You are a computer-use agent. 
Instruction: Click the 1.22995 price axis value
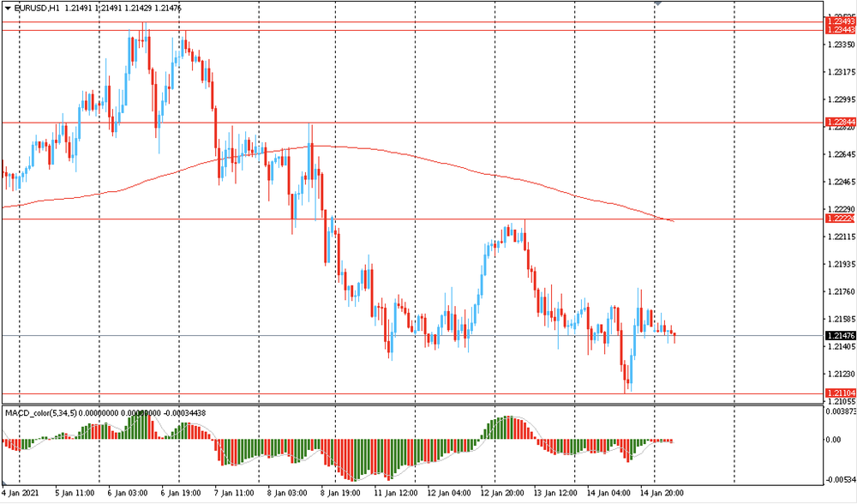(x=842, y=99)
